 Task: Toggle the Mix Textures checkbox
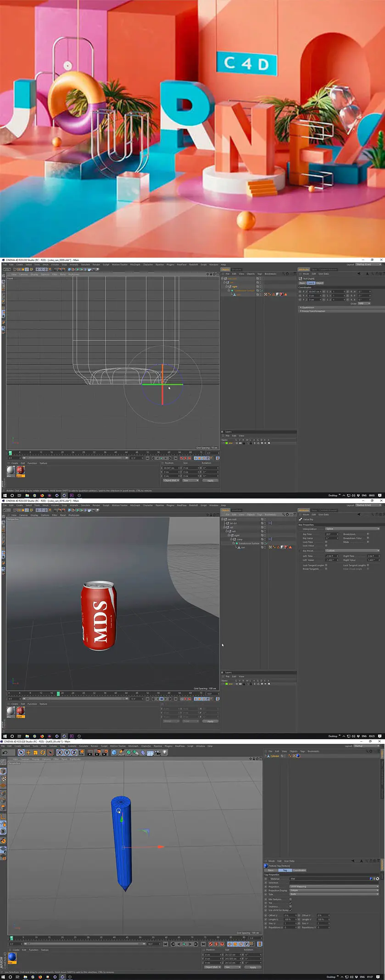[290, 899]
